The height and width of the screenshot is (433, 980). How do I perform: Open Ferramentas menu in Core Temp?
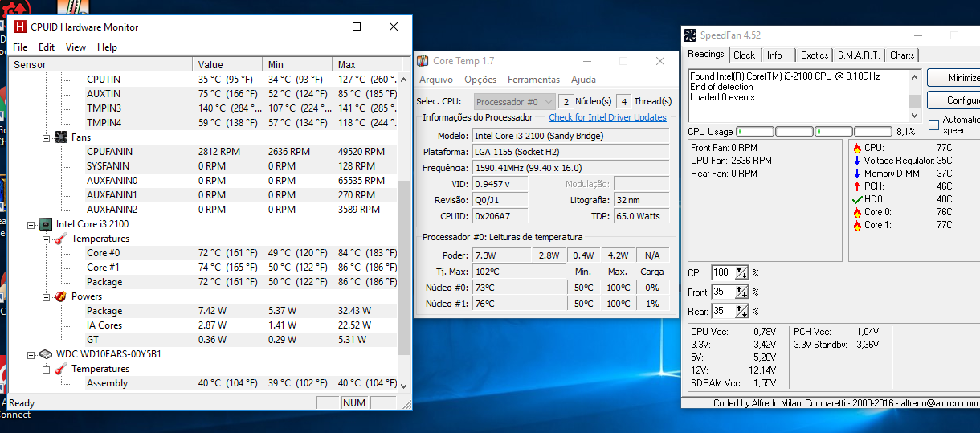click(x=533, y=80)
